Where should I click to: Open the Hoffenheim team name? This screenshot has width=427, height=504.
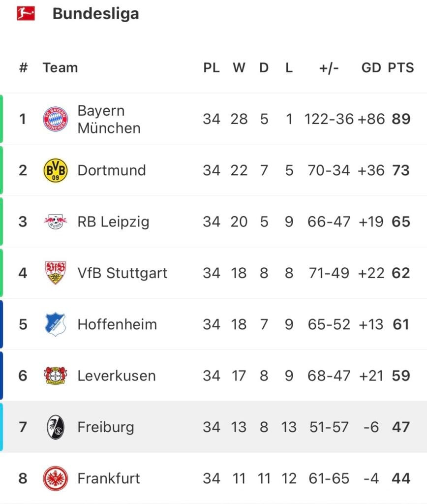[117, 324]
